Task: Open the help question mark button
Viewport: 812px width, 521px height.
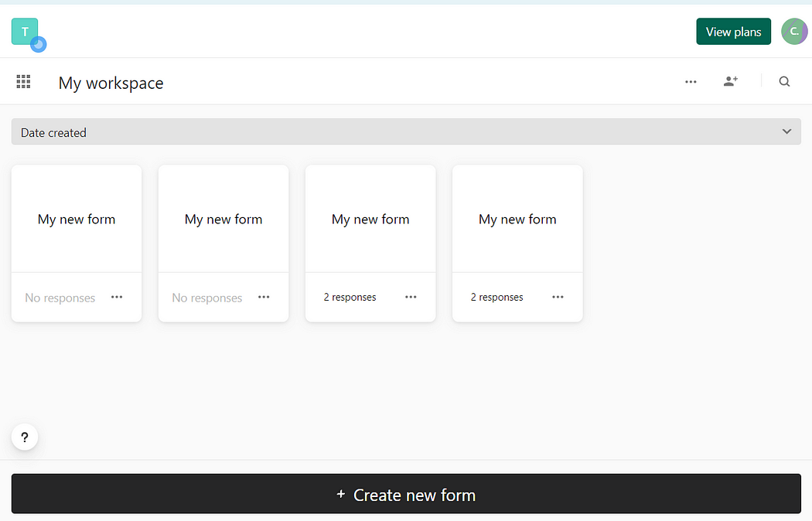Action: (24, 438)
